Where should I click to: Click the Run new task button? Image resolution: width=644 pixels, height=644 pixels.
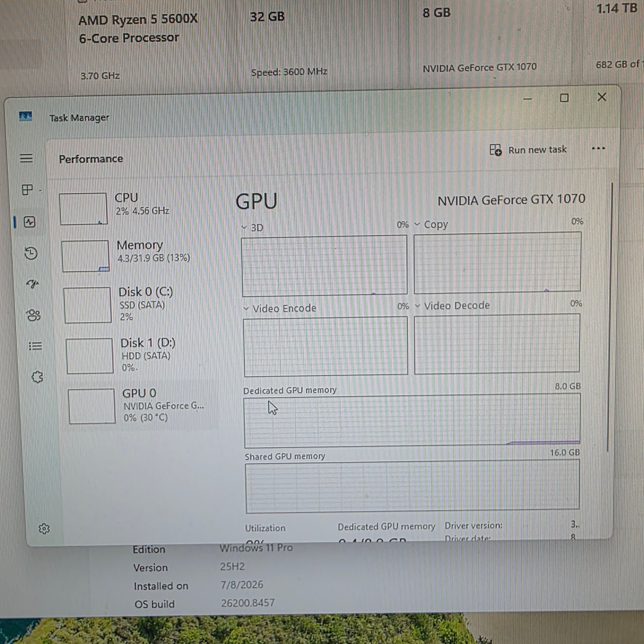tap(528, 150)
